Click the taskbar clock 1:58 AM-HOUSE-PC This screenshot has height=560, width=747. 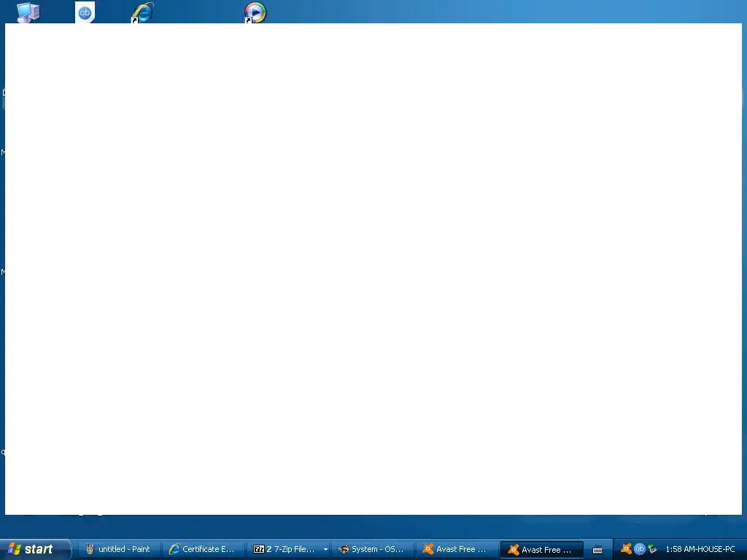tap(700, 549)
